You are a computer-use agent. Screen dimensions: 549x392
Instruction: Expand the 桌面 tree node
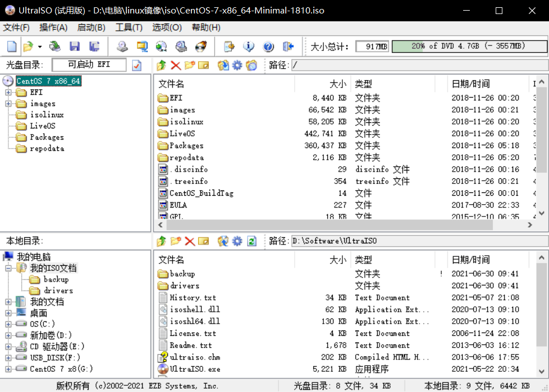pyautogui.click(x=8, y=313)
